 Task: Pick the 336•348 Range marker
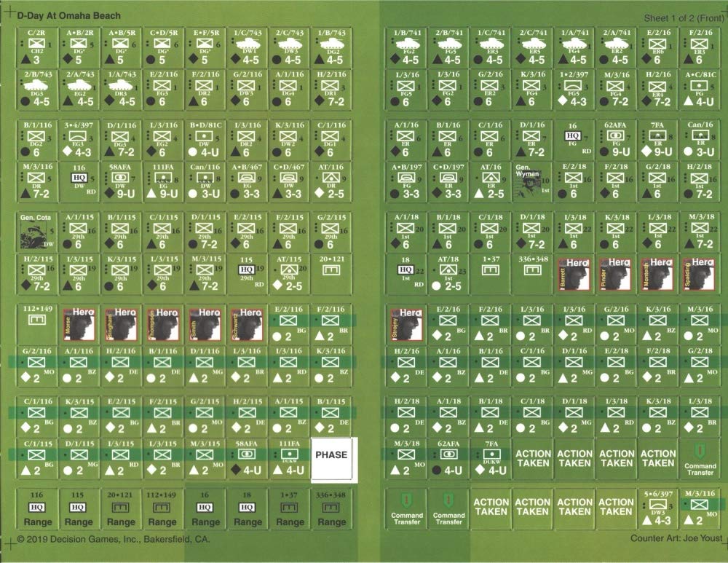[x=331, y=508]
